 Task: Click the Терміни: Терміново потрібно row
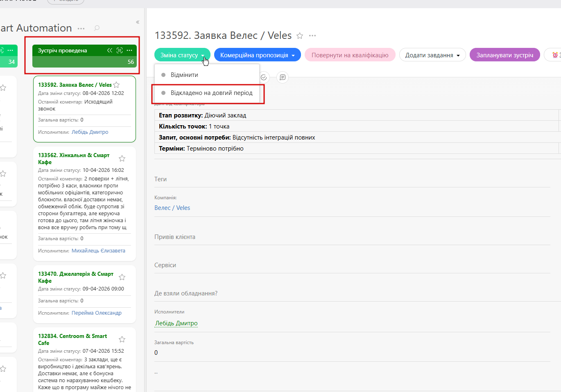[x=357, y=149]
